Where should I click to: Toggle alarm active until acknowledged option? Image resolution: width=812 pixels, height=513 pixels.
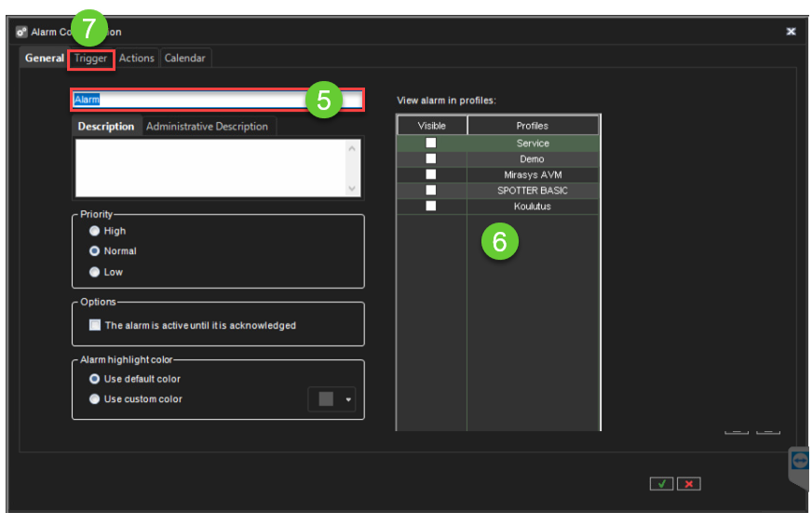coord(95,326)
